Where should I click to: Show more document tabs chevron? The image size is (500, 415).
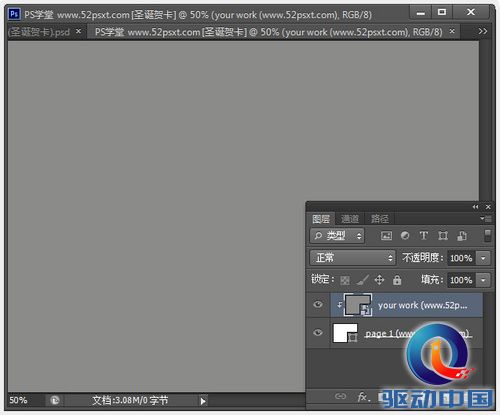click(x=482, y=31)
